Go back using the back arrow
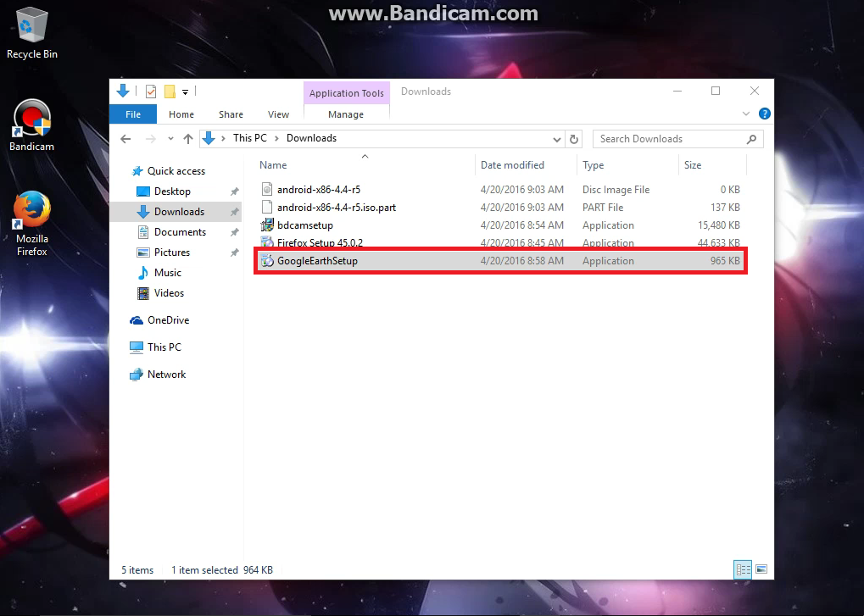864x616 pixels. [x=125, y=139]
